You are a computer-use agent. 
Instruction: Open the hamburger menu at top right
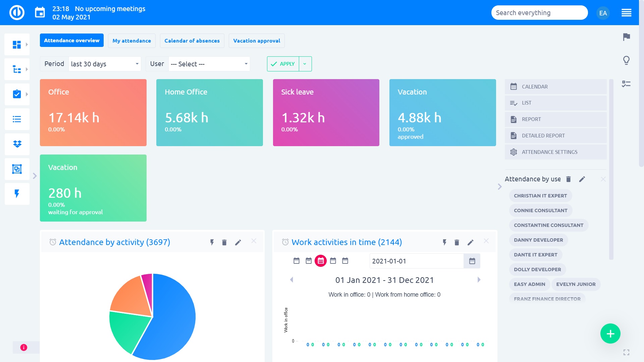627,12
